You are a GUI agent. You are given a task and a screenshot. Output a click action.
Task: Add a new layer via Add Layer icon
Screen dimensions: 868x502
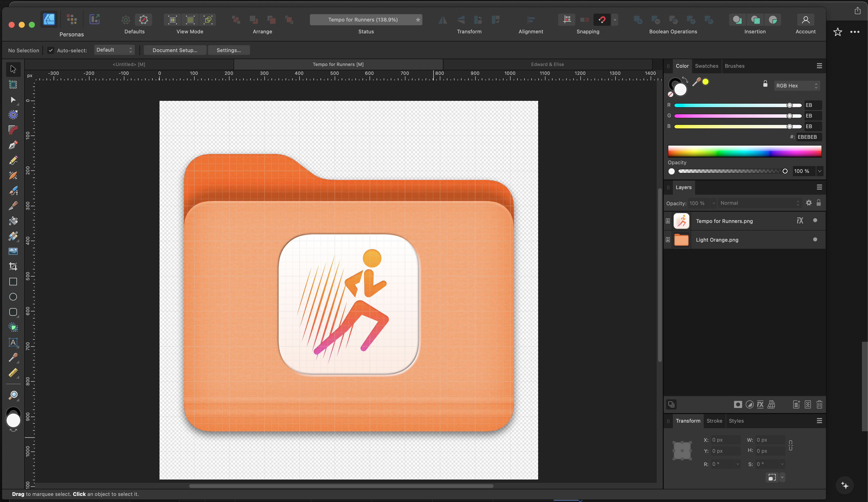coord(796,404)
